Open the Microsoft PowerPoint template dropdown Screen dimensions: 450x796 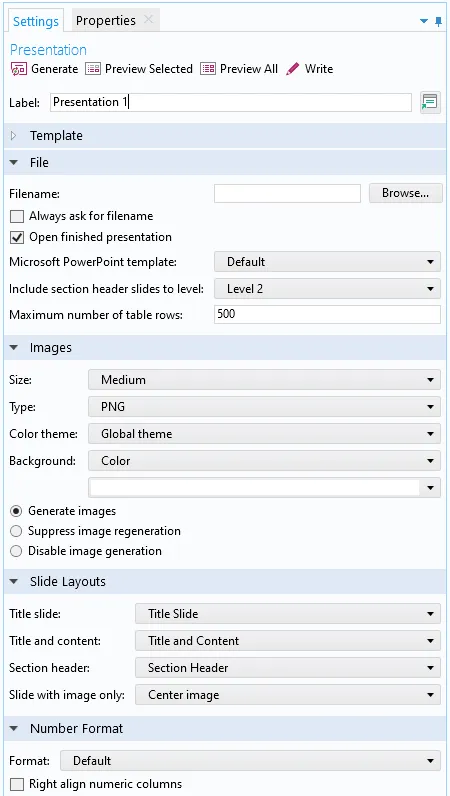pyautogui.click(x=327, y=262)
